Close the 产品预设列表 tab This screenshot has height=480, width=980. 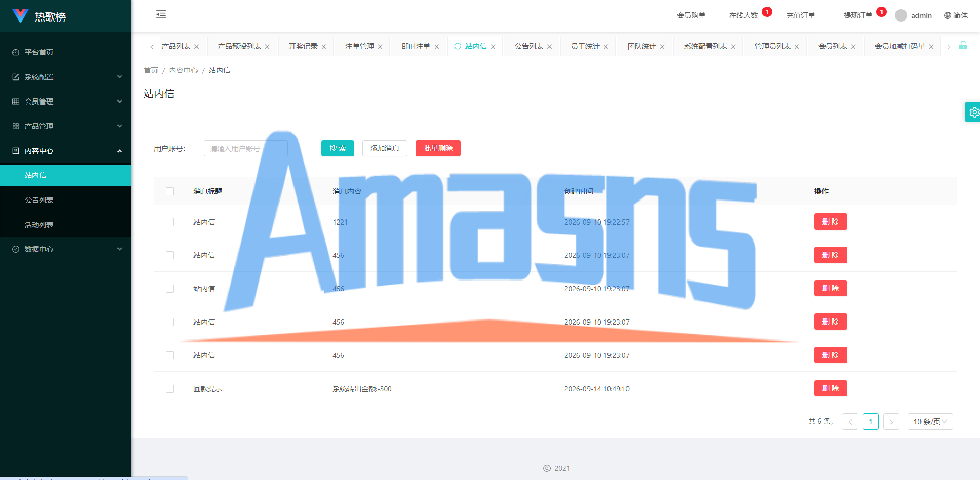267,47
